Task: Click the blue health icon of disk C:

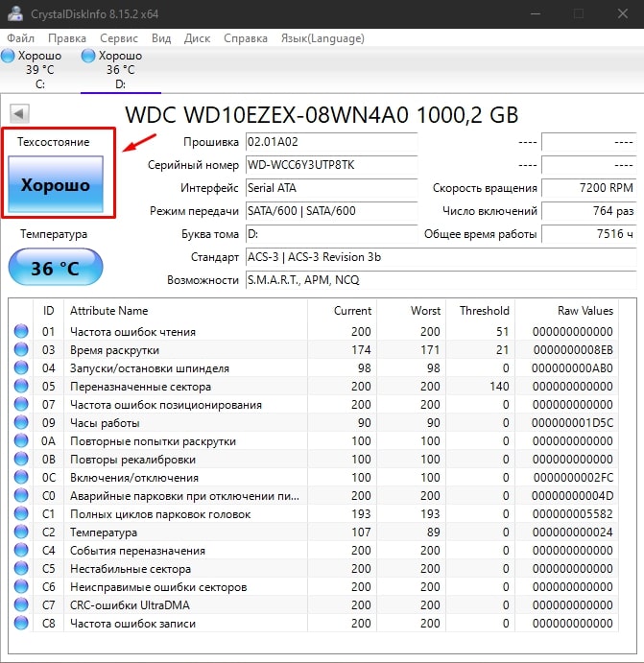Action: 8,56
